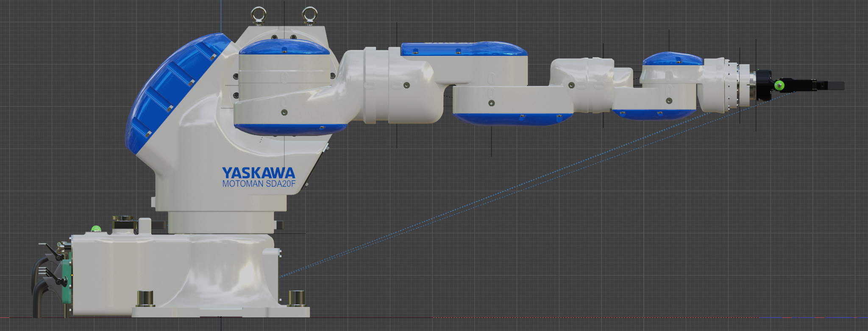Select the large blue ribbed torso cover
Screen dimensions: 868x331
(x=174, y=91)
